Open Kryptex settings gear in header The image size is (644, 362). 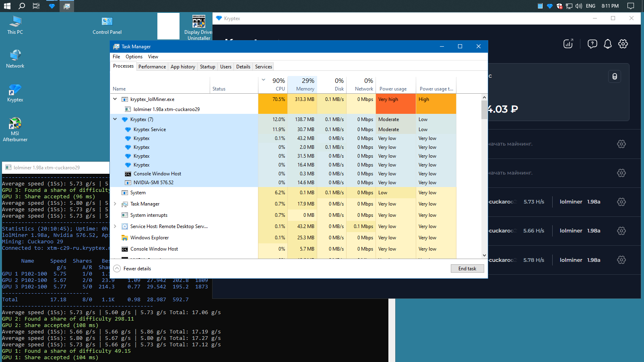pos(623,44)
